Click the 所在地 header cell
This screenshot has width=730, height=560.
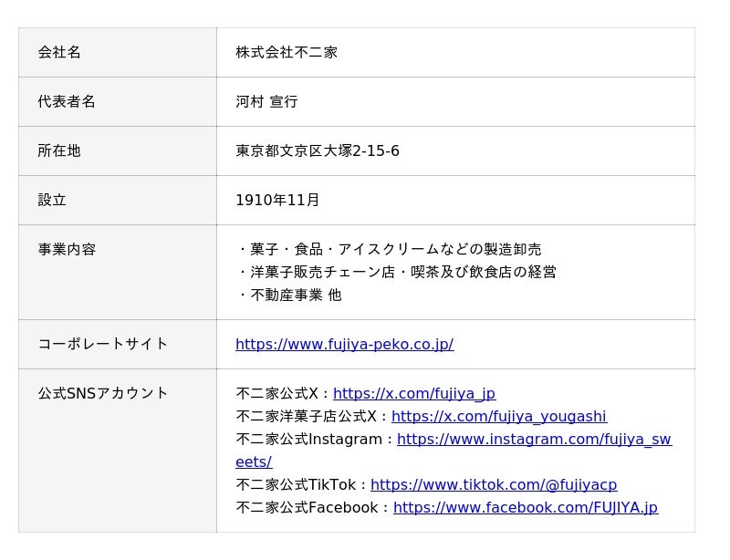(118, 151)
